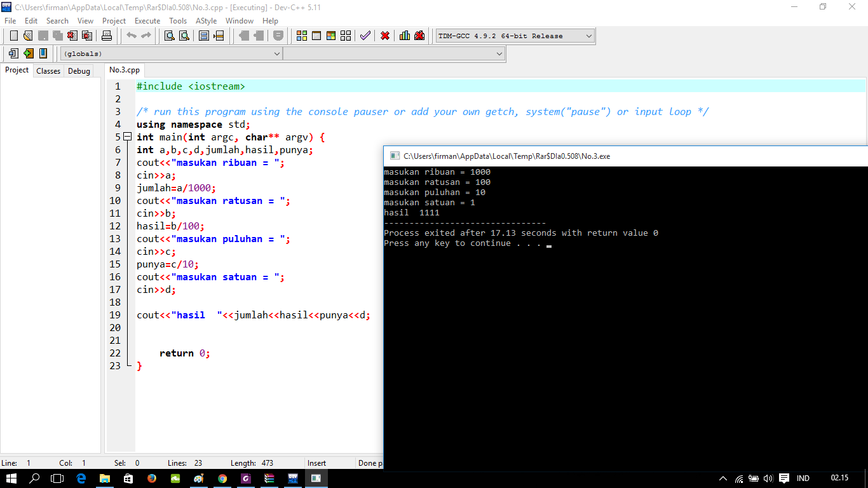Image resolution: width=868 pixels, height=488 pixels.
Task: Open a file with the toolbar Open icon
Action: 28,36
